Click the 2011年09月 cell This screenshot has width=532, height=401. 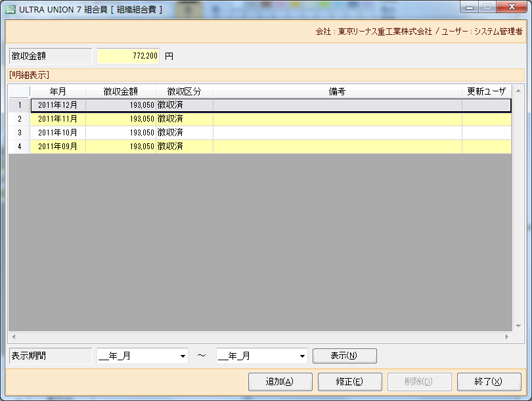point(58,147)
